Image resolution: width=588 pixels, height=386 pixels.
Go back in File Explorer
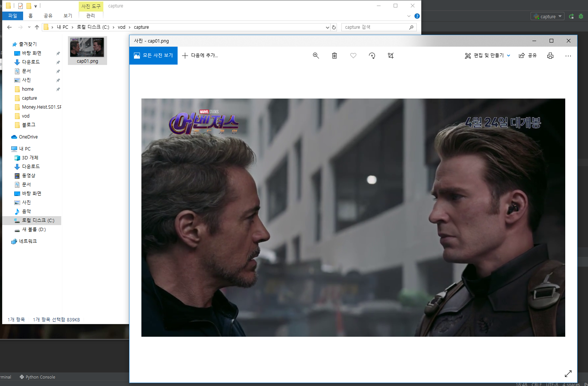[x=9, y=27]
